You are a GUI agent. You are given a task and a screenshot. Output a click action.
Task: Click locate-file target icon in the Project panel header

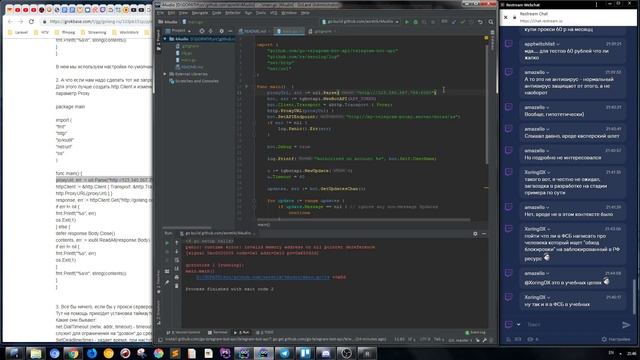click(x=202, y=31)
